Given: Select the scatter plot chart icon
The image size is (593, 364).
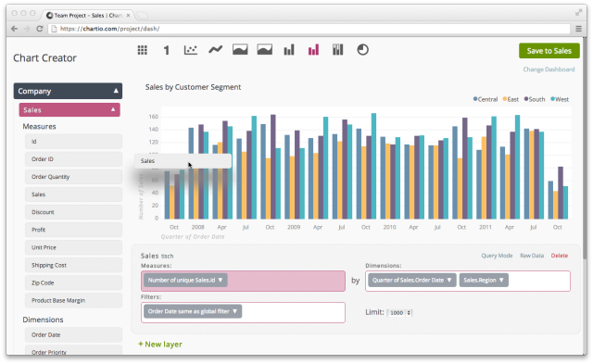Looking at the screenshot, I should pos(191,50).
